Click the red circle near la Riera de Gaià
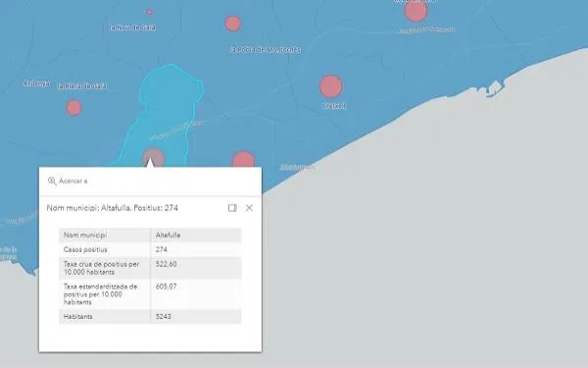 pyautogui.click(x=73, y=108)
